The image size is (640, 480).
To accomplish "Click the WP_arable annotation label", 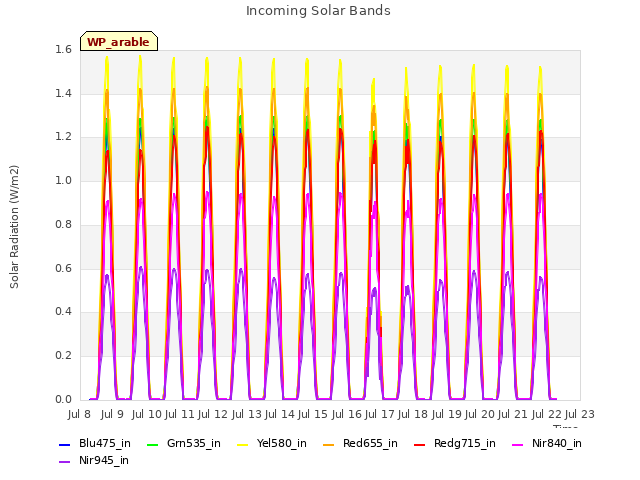I will pos(119,42).
